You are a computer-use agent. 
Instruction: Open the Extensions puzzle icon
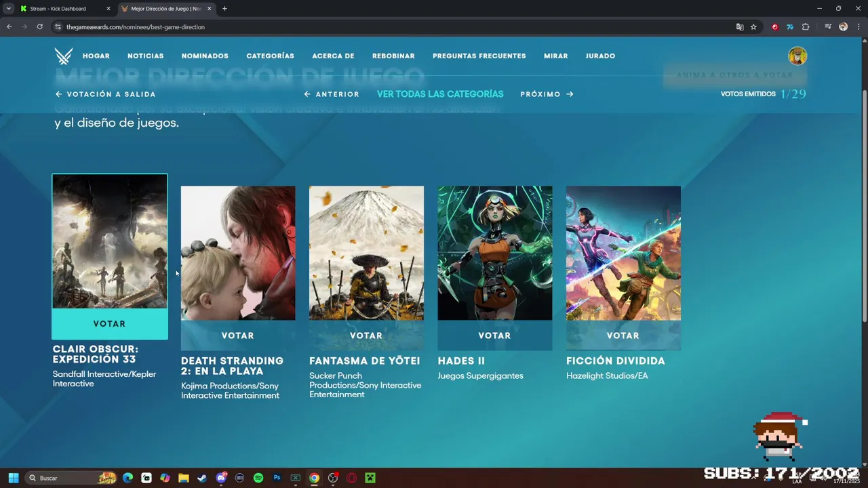[806, 27]
